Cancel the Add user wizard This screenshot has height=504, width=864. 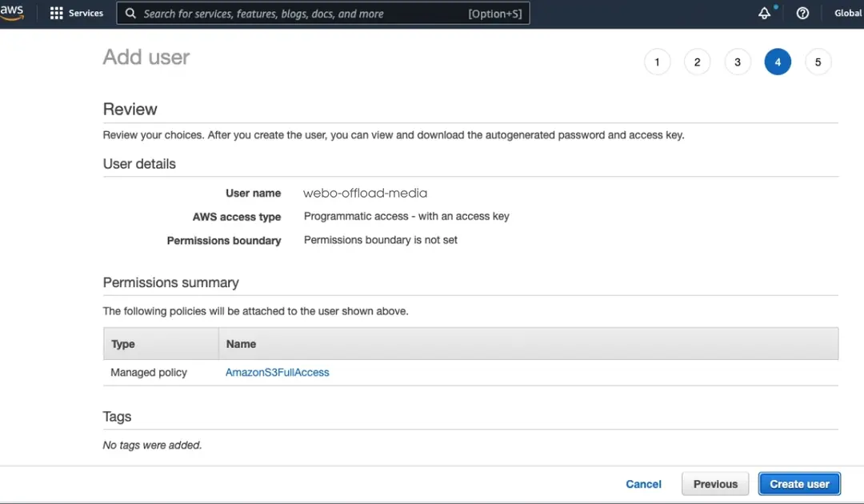[x=643, y=484]
